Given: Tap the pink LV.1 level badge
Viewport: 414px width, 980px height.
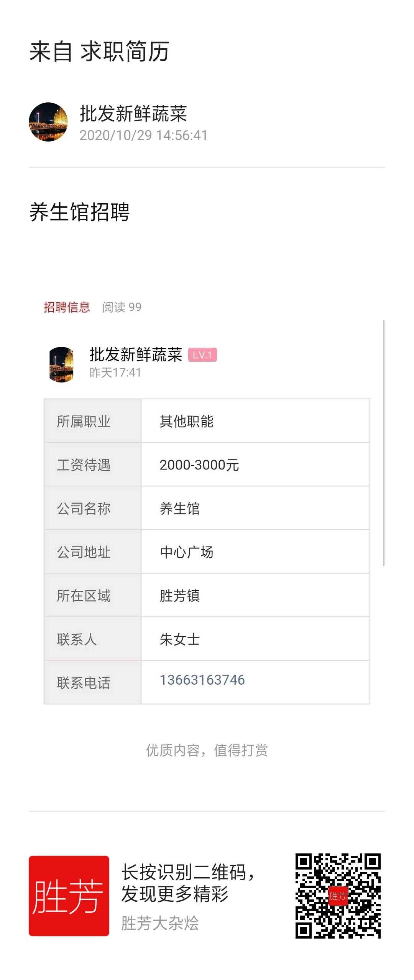Looking at the screenshot, I should click(202, 355).
